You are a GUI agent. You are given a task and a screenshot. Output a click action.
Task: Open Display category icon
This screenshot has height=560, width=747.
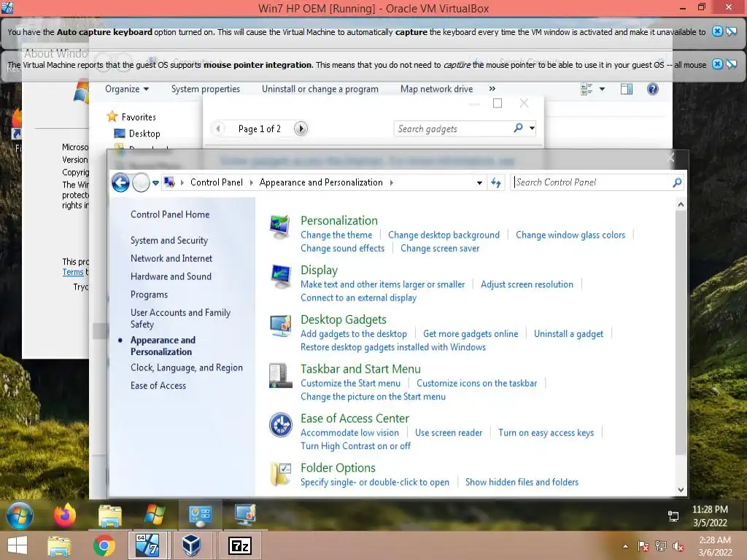coord(280,276)
